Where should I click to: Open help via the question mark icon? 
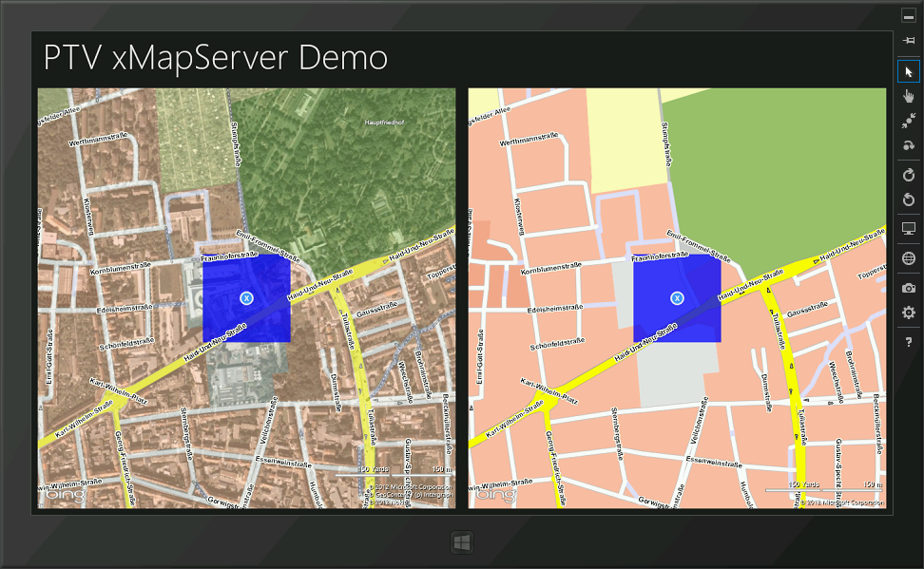[909, 338]
